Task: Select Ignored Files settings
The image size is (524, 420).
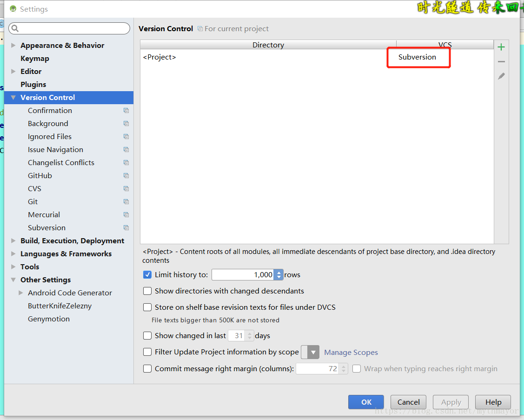Action: pos(50,136)
